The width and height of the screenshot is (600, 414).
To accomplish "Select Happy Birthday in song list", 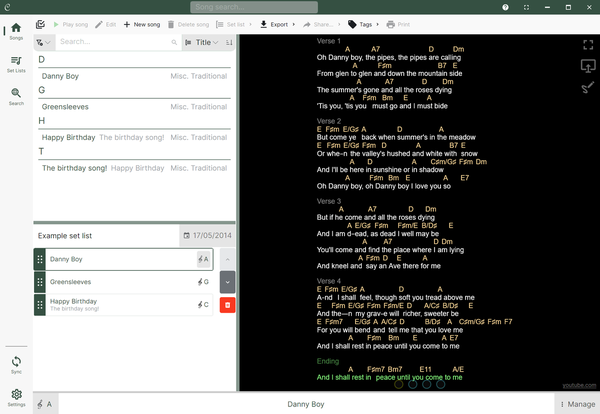I will click(134, 137).
